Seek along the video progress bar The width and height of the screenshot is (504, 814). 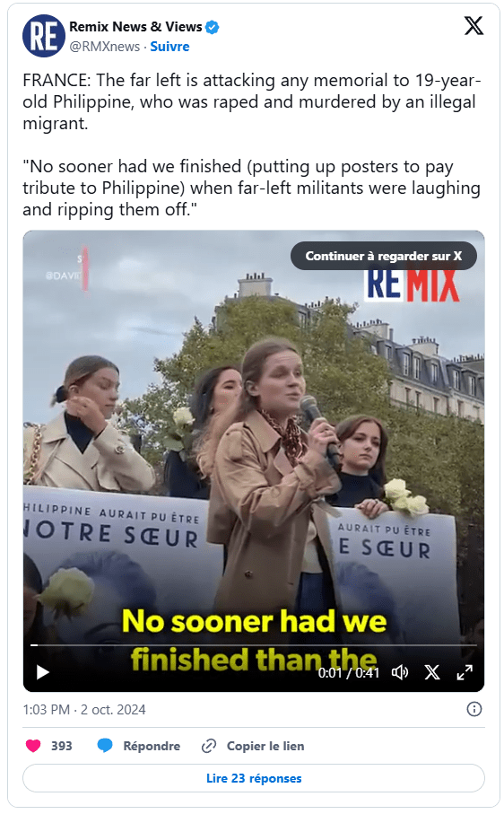[x=254, y=645]
